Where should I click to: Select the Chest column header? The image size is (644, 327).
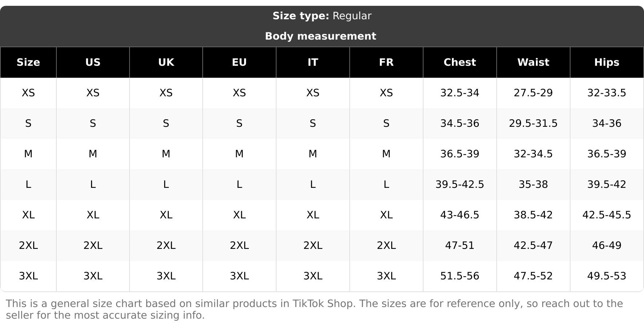[460, 62]
